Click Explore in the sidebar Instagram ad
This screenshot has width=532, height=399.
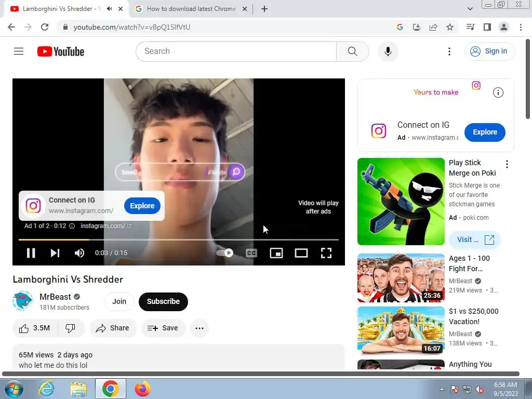click(485, 132)
